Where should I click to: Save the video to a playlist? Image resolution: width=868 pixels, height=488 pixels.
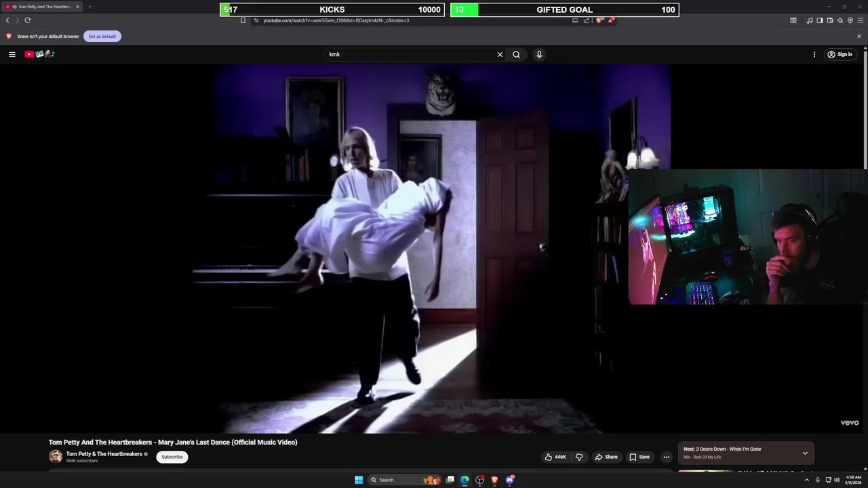(x=639, y=457)
